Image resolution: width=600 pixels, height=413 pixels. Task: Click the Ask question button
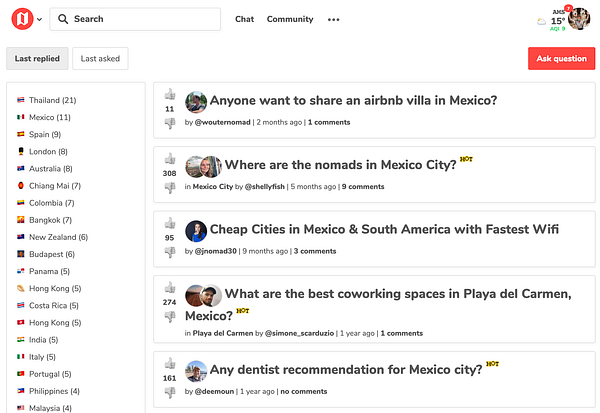pyautogui.click(x=561, y=59)
